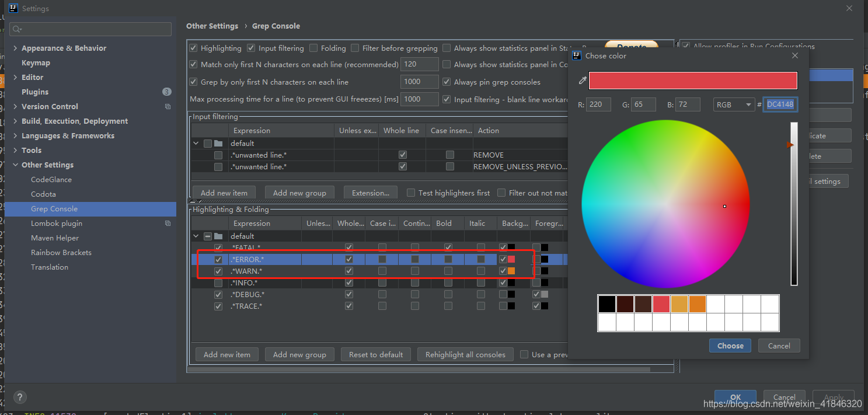Disable the .*WARN.* row checkbox
Viewport: 868px width, 415px height.
[x=218, y=271]
